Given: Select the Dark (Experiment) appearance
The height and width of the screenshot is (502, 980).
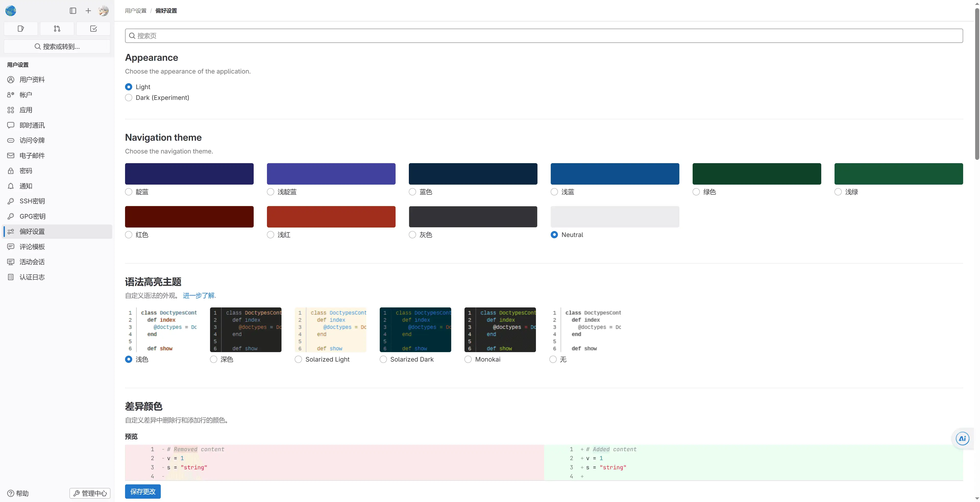Looking at the screenshot, I should 129,98.
